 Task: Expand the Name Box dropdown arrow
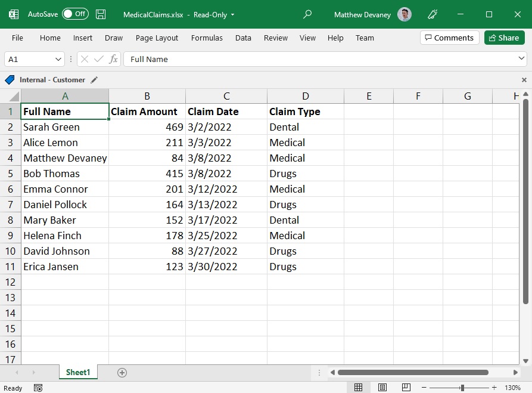coord(58,60)
